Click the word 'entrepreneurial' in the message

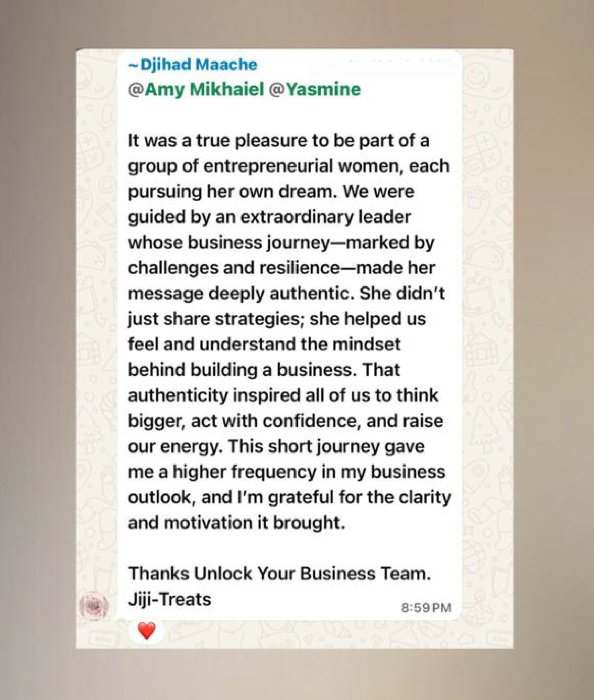pos(269,166)
